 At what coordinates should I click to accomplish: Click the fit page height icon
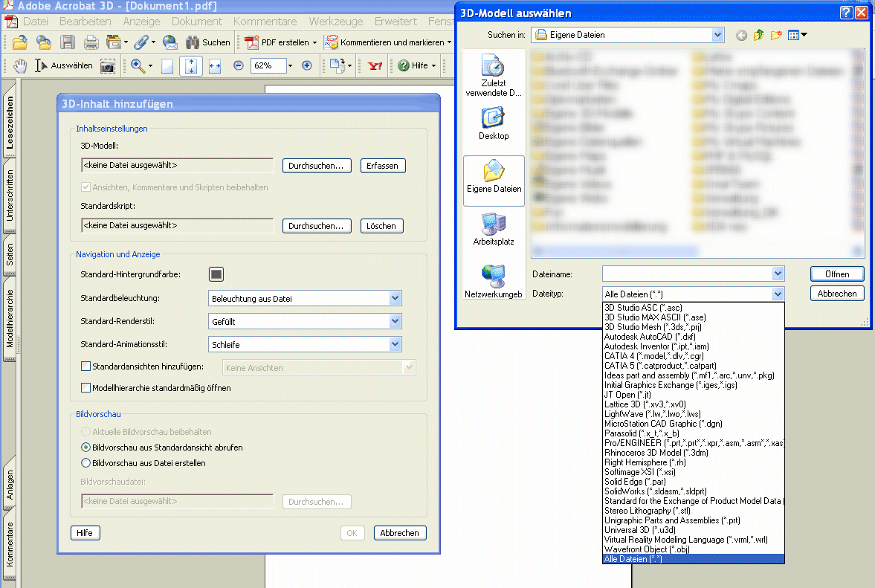[x=191, y=66]
